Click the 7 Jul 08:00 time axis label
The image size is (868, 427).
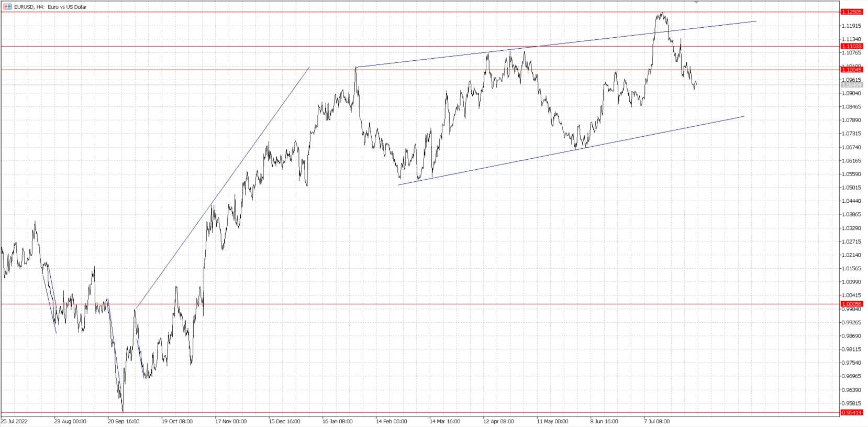click(x=656, y=421)
